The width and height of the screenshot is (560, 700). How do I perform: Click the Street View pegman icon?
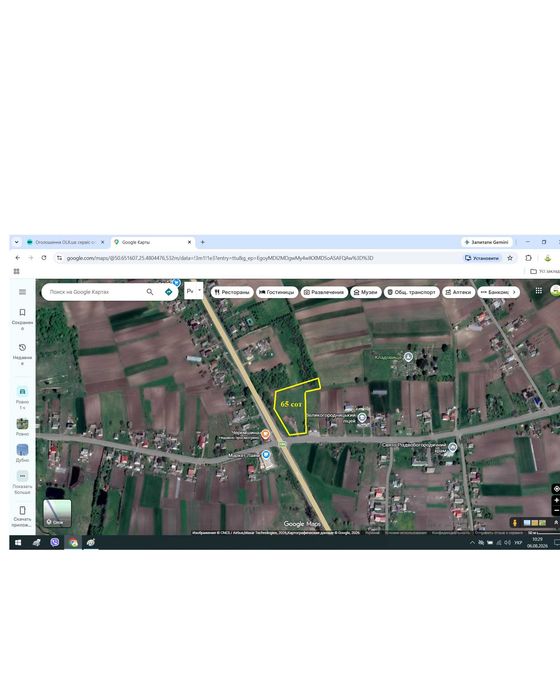point(515,523)
